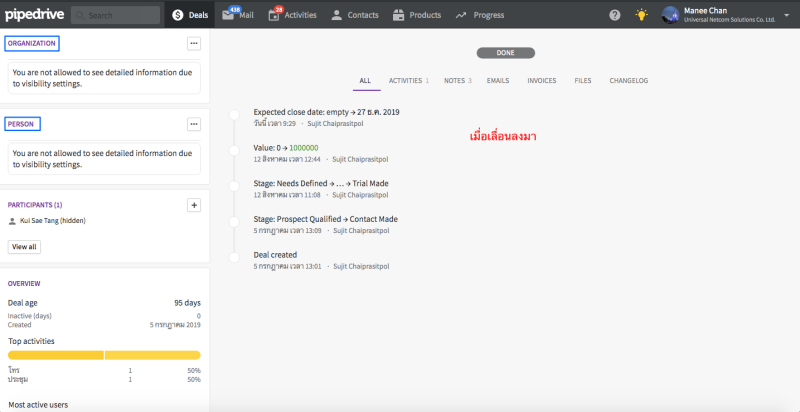
Task: Open Products in the top bar
Action: tap(417, 15)
